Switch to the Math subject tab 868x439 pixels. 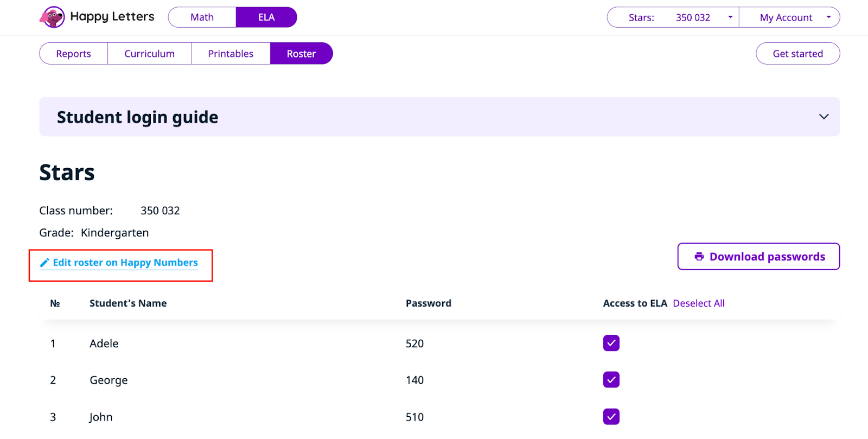[x=202, y=17]
